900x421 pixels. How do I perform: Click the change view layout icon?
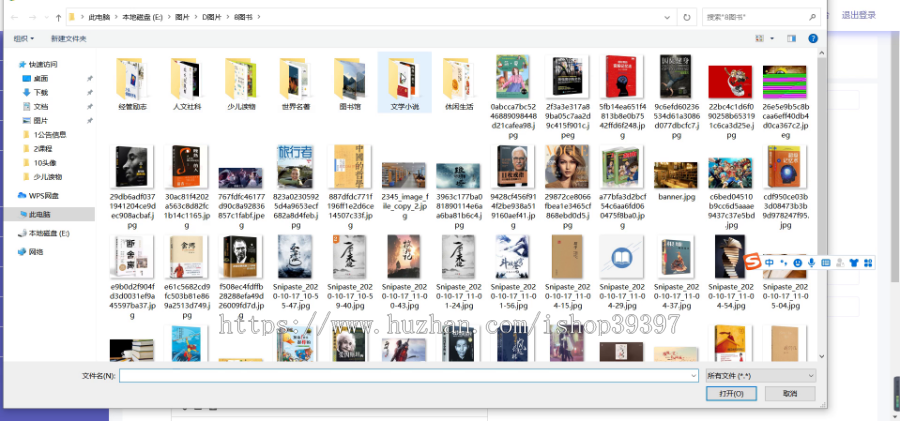click(x=760, y=38)
